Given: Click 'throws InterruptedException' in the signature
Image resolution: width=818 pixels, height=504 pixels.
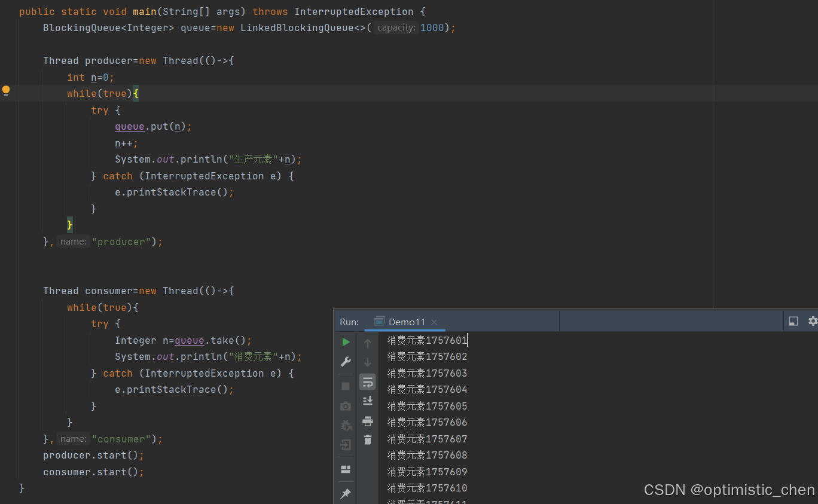Looking at the screenshot, I should point(333,11).
